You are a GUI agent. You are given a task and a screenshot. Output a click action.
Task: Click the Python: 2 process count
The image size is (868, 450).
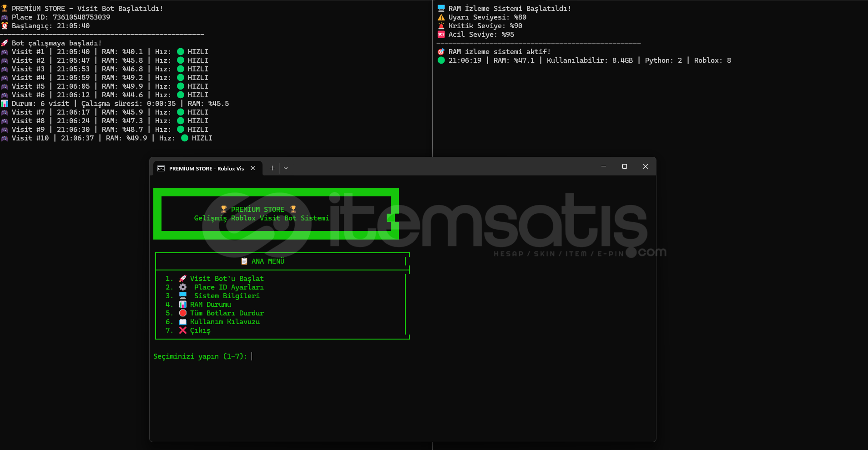(663, 60)
